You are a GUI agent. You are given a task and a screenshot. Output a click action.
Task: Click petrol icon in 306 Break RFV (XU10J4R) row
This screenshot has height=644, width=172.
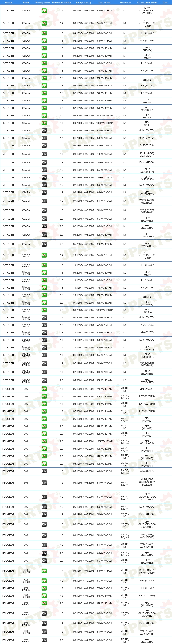[x=44, y=604]
